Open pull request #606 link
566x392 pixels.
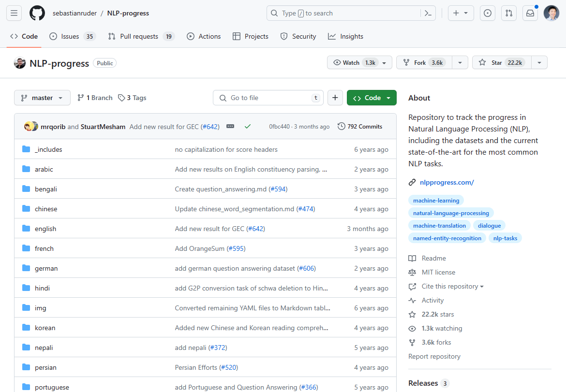[307, 268]
